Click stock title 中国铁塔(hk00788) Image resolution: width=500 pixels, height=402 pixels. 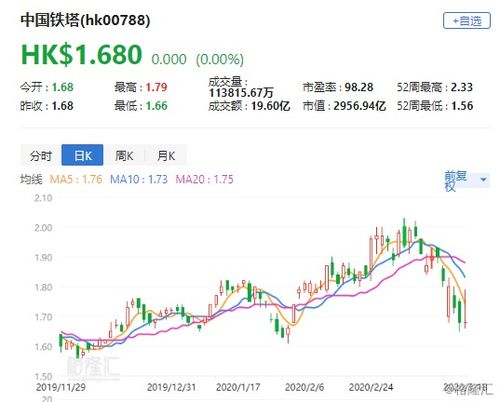[85, 20]
